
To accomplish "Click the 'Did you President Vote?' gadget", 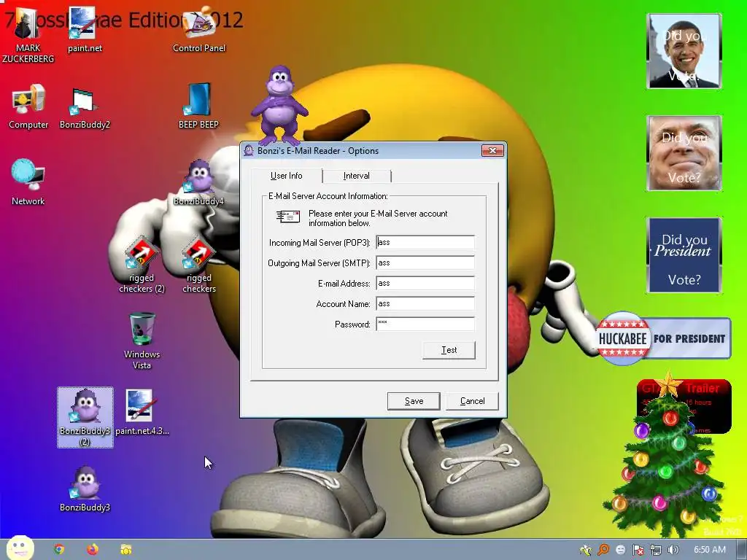I will click(684, 254).
